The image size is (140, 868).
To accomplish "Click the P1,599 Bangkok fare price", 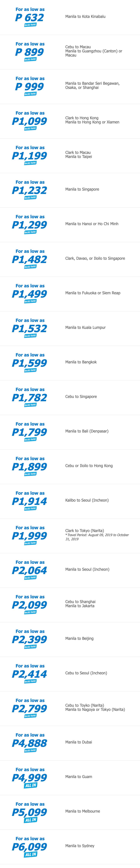I will tap(30, 363).
